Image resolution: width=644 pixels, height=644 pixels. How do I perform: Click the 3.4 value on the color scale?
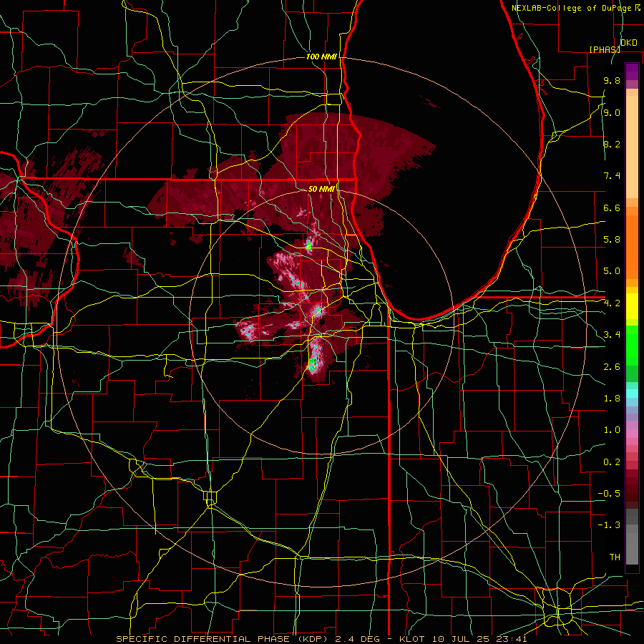pos(612,335)
